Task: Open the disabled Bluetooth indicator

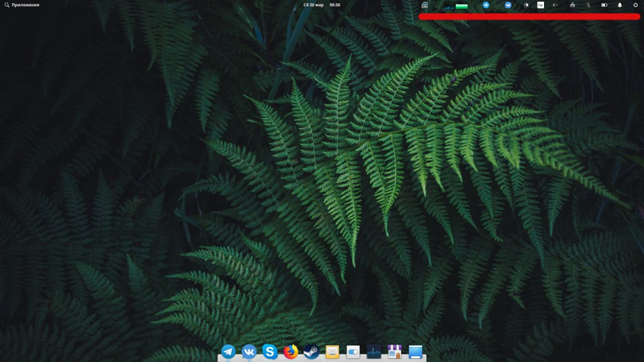Action: pyautogui.click(x=588, y=5)
